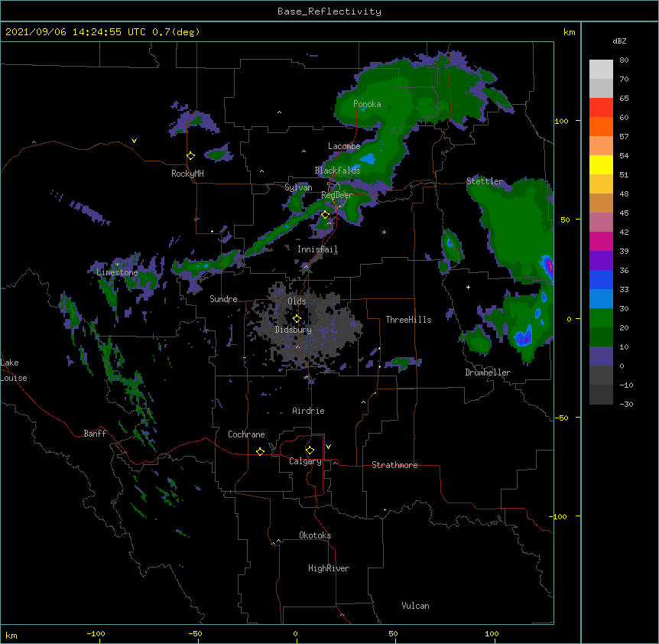
Task: Click the Base_Reflectivity title
Action: click(329, 11)
